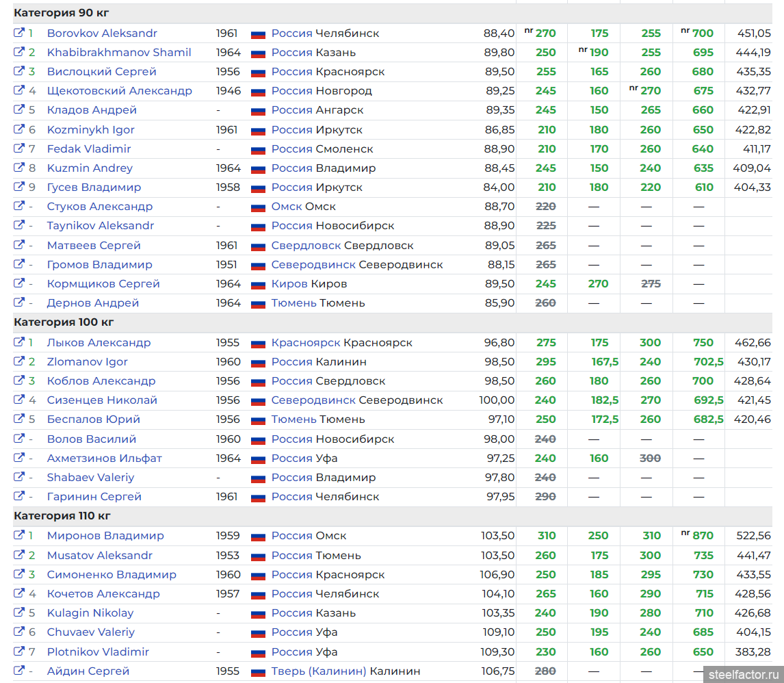
Task: Click Красноярск region link for Лыков Александр
Action: click(306, 342)
